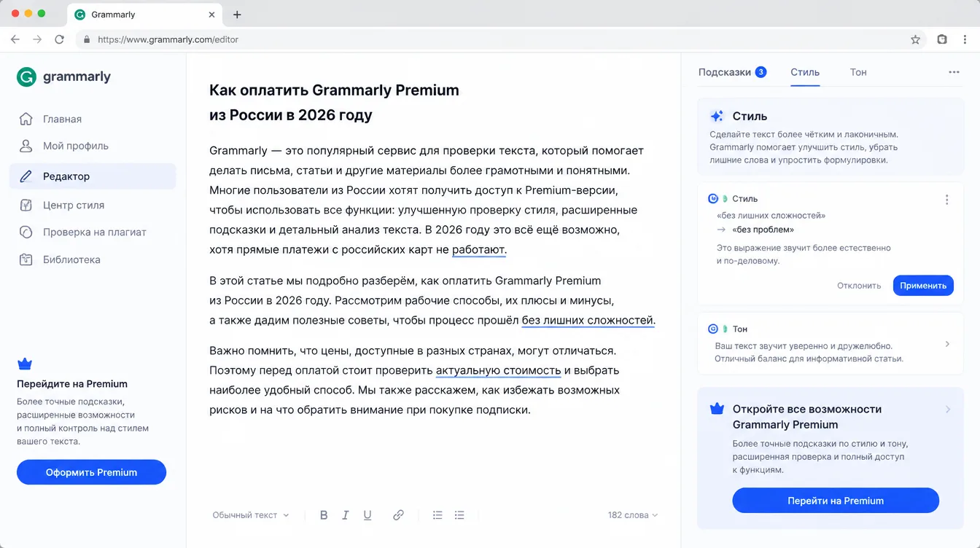Click the Перейти на Premium button

tap(836, 501)
